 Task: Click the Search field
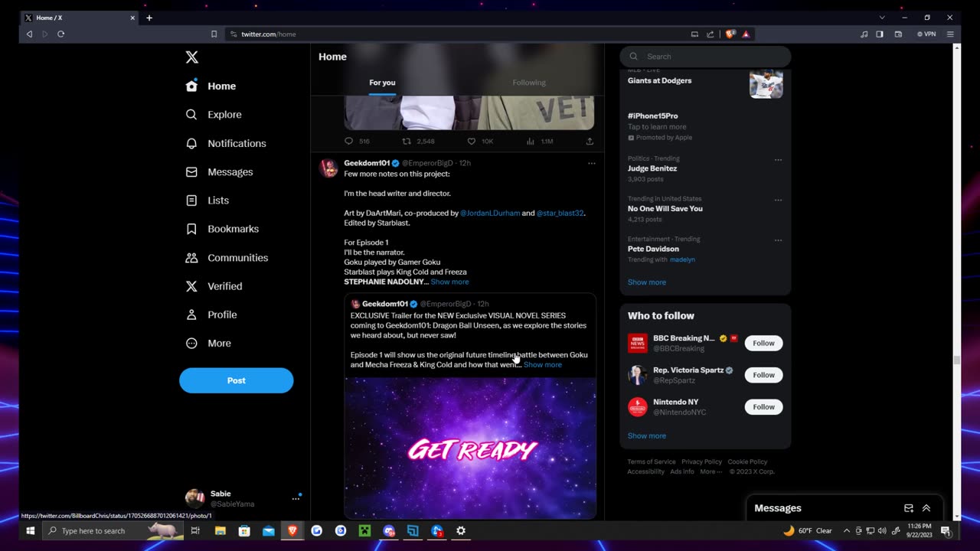coord(705,57)
